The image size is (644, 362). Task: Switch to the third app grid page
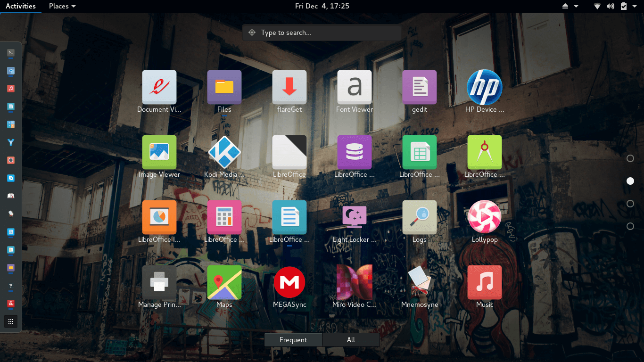pyautogui.click(x=630, y=204)
